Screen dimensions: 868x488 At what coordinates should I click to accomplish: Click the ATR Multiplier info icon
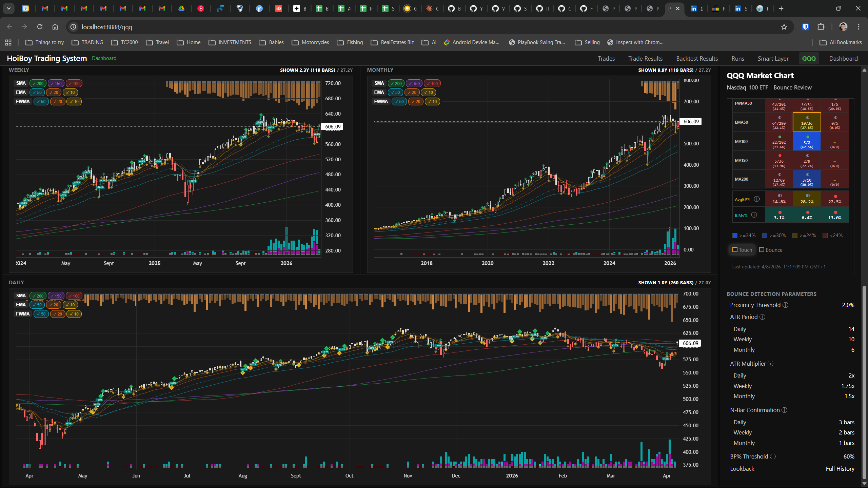click(770, 364)
